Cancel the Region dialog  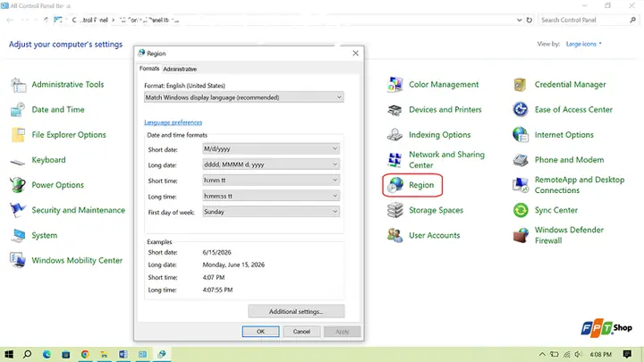click(x=301, y=332)
